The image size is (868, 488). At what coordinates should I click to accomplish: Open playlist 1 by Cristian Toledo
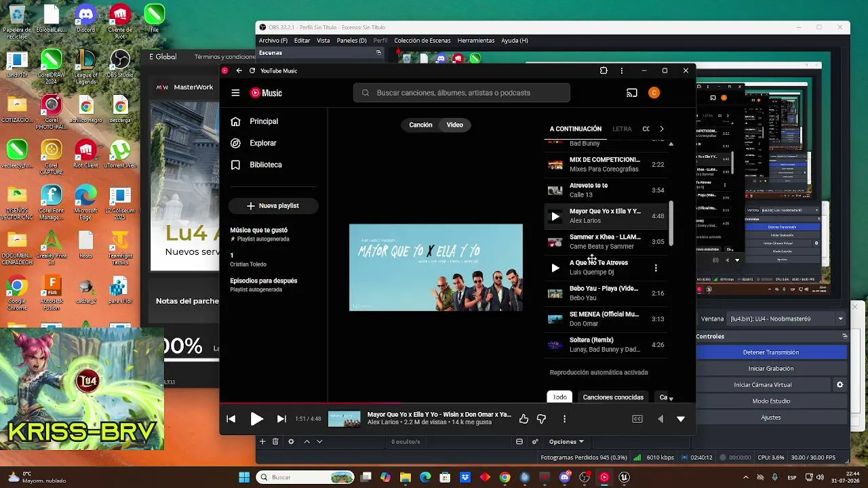pos(273,260)
